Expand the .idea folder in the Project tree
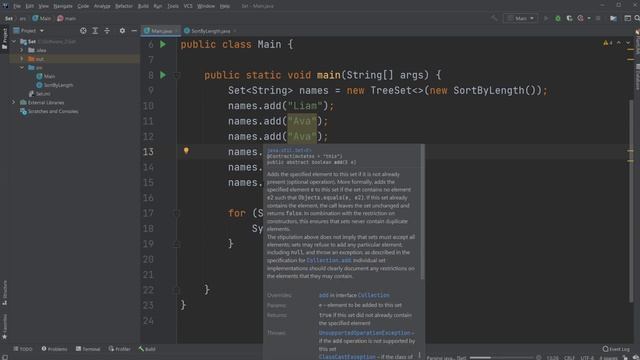Viewport: 640px width, 360px height. click(22, 50)
